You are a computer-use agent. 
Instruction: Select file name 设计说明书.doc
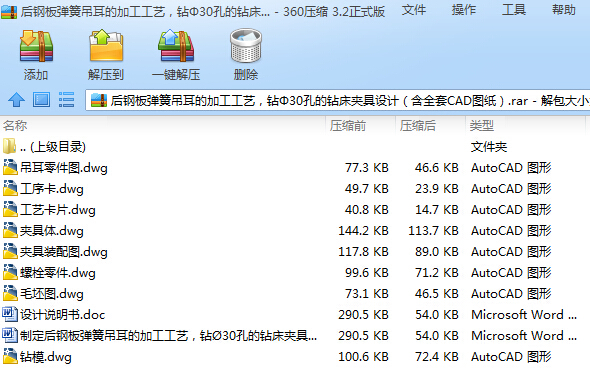(62, 315)
